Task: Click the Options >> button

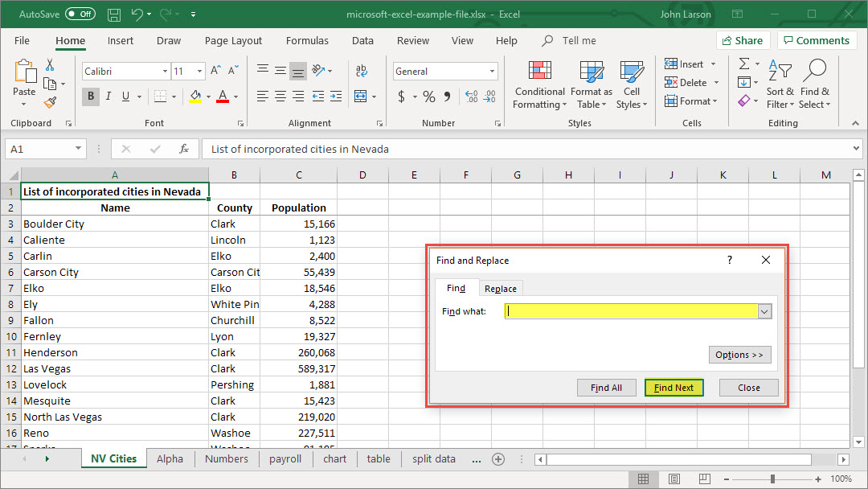Action: click(739, 355)
